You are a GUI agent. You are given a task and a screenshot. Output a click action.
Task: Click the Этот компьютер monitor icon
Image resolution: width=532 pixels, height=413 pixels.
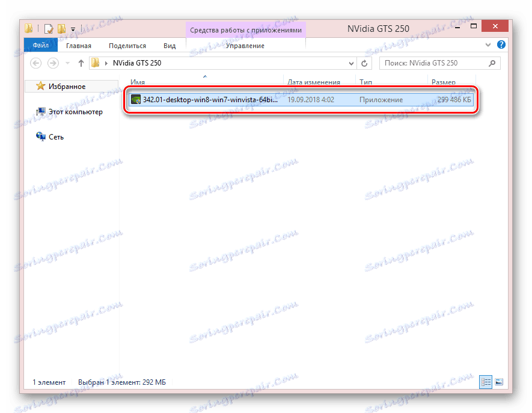41,112
